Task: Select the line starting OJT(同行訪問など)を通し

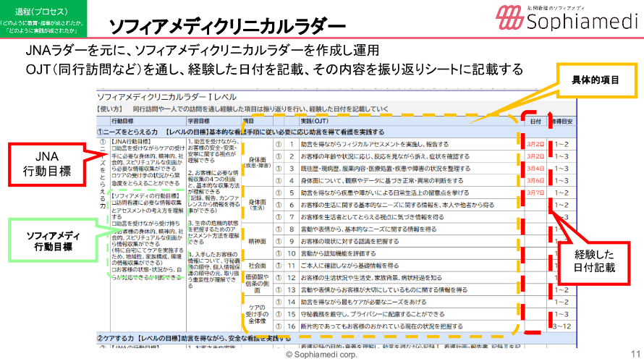Action: tap(274, 69)
